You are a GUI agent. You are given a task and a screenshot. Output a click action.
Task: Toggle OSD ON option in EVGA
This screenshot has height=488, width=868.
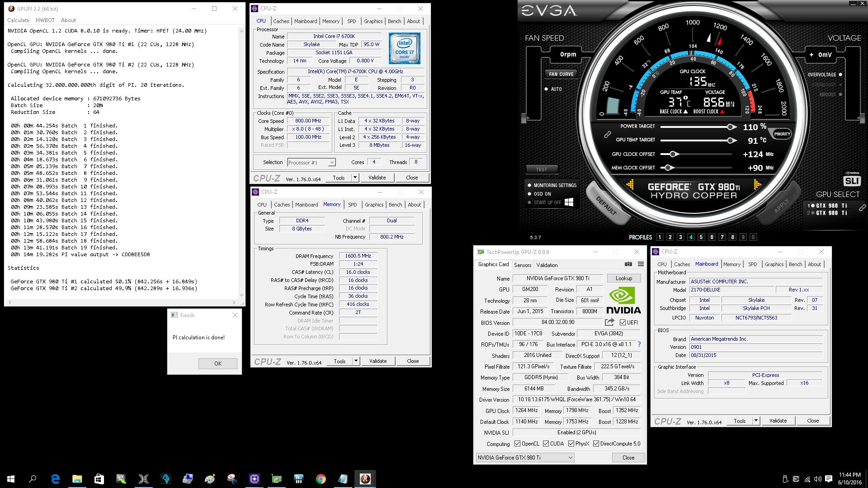(x=529, y=194)
